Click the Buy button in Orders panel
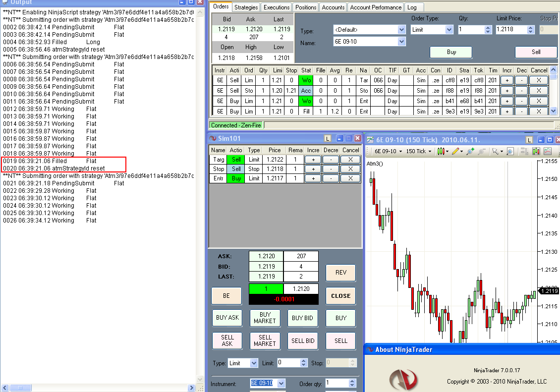 click(x=451, y=52)
